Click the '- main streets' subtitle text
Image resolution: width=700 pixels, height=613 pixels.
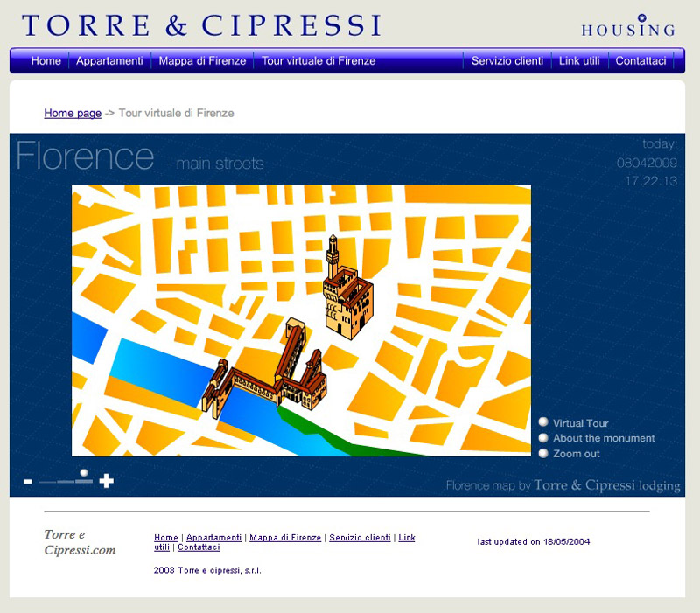click(x=215, y=164)
